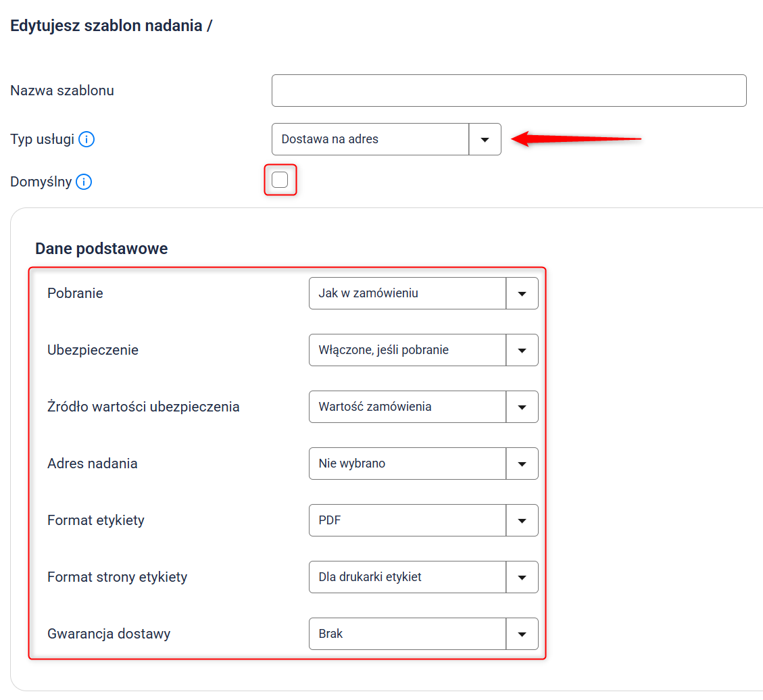Click the info icon beside Typ usługi

coord(87,140)
